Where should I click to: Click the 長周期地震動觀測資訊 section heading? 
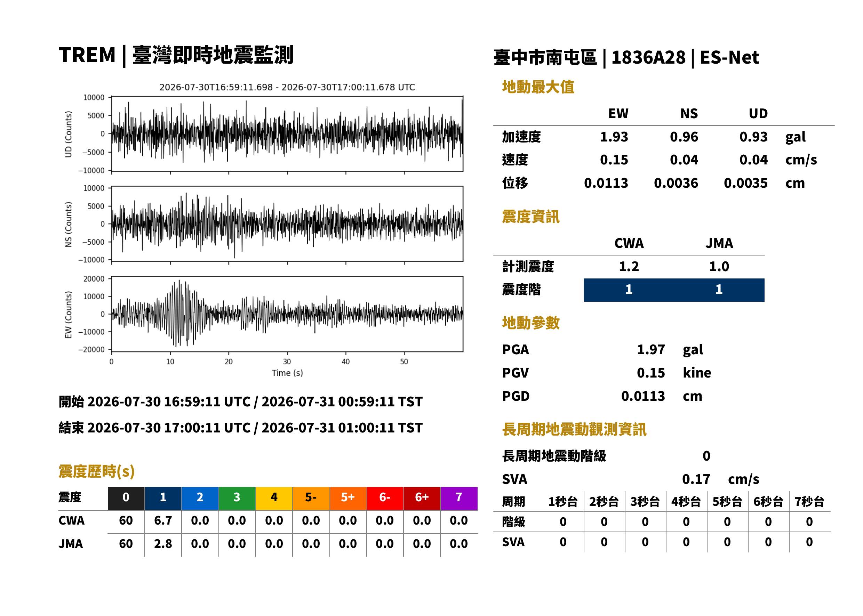[574, 429]
